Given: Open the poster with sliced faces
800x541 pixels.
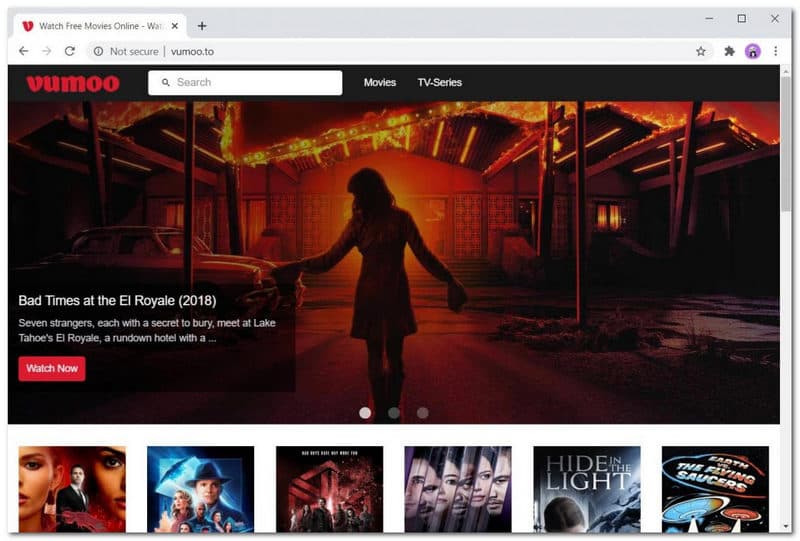Looking at the screenshot, I should (458, 489).
